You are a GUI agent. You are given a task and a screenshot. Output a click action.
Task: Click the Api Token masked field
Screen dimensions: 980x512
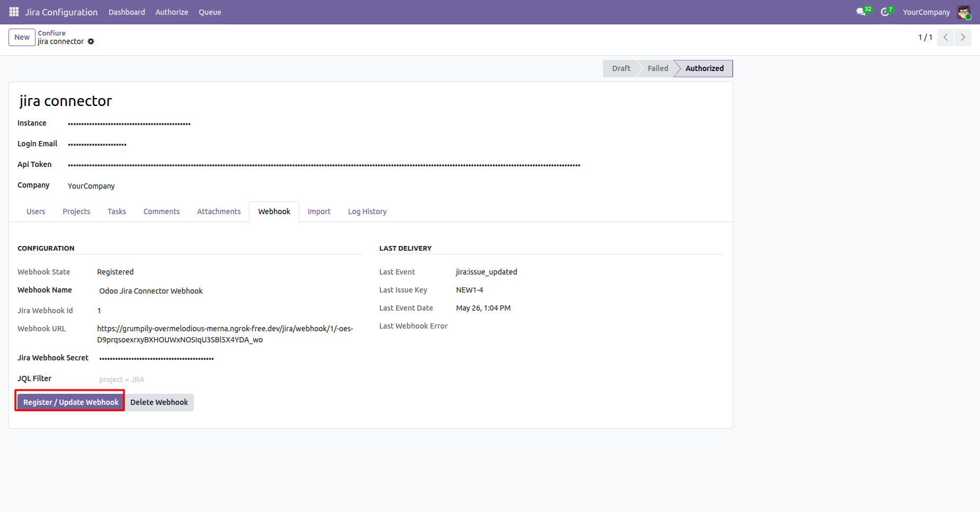(x=324, y=165)
